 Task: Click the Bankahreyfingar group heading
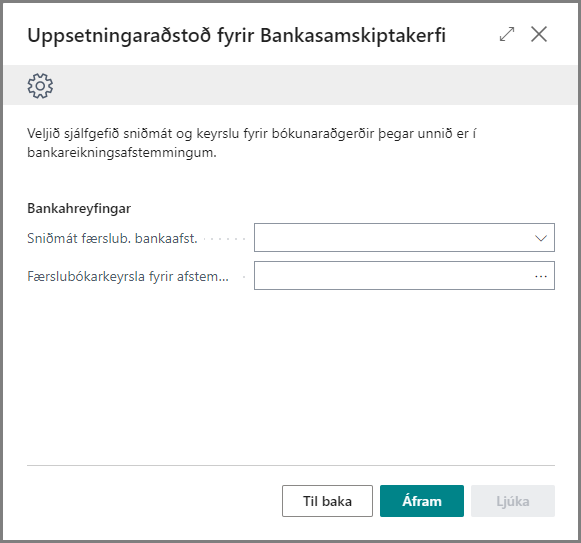pos(79,209)
